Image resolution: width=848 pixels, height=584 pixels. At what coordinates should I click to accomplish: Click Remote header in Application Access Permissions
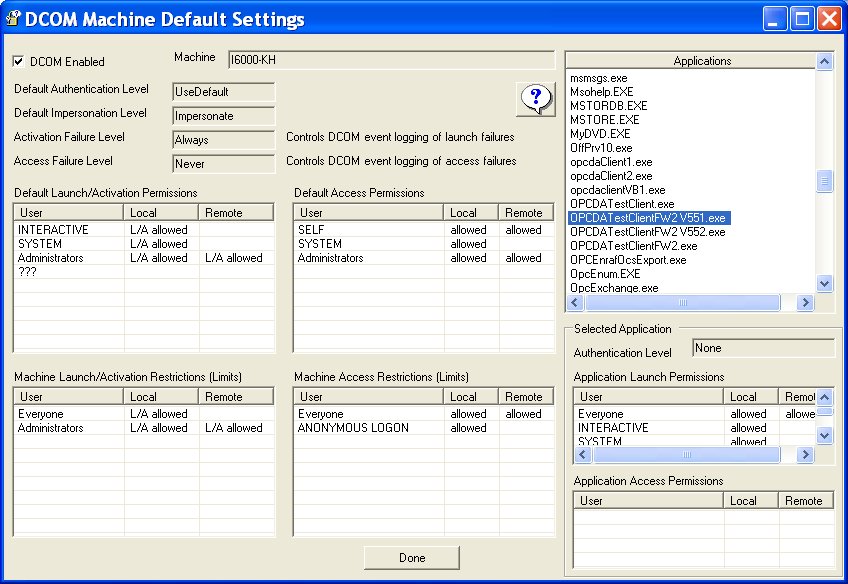[x=806, y=501]
